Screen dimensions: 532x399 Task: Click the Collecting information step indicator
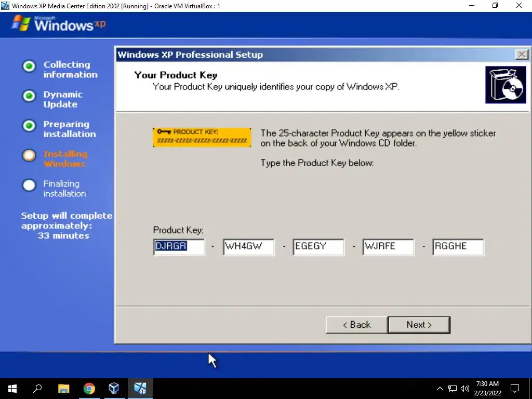[29, 66]
